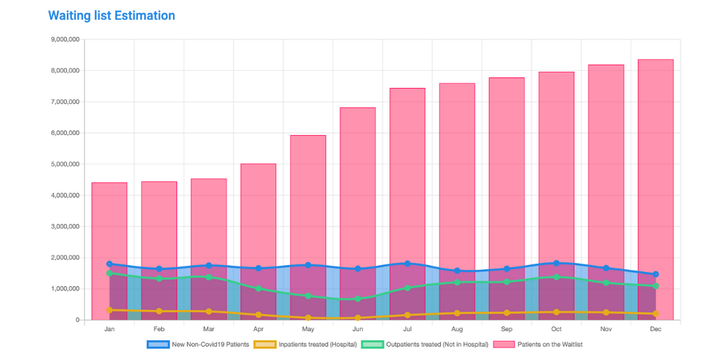Click the orange data point for December
The width and height of the screenshot is (720, 360).
656,314
